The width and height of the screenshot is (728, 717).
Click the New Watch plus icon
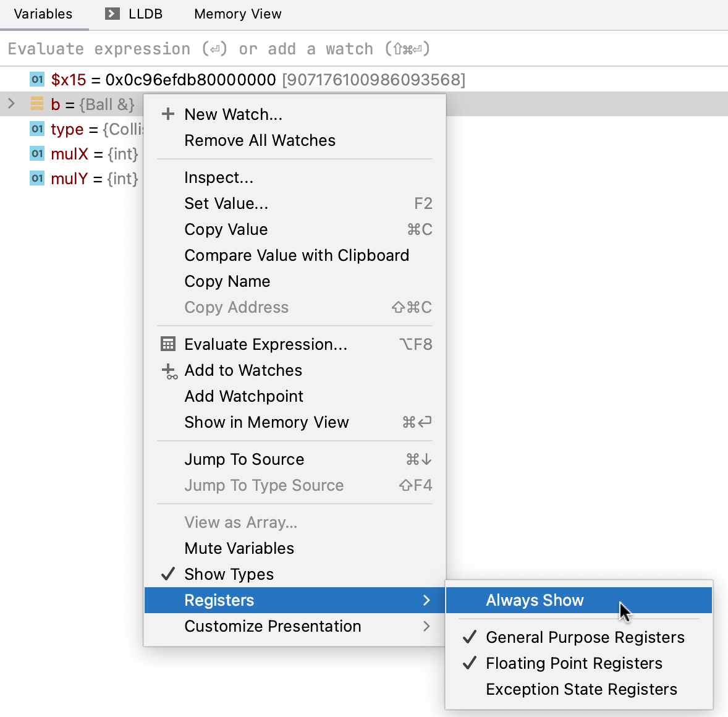(x=167, y=114)
